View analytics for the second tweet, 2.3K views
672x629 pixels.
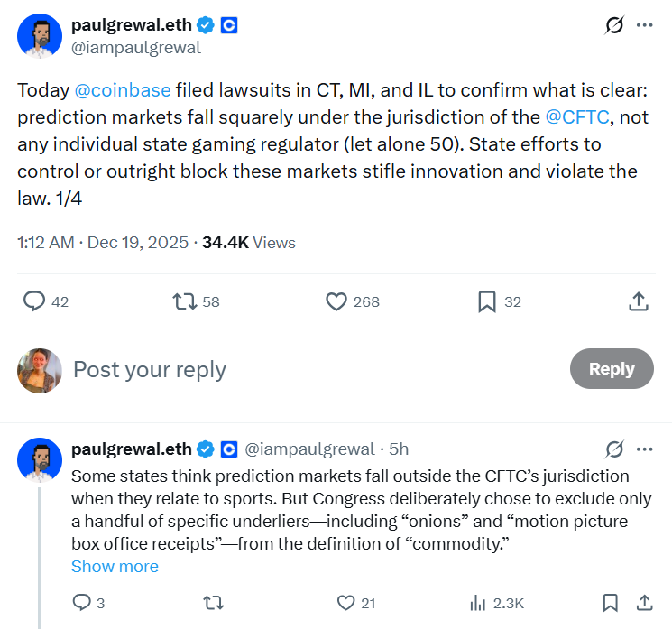[x=479, y=602]
